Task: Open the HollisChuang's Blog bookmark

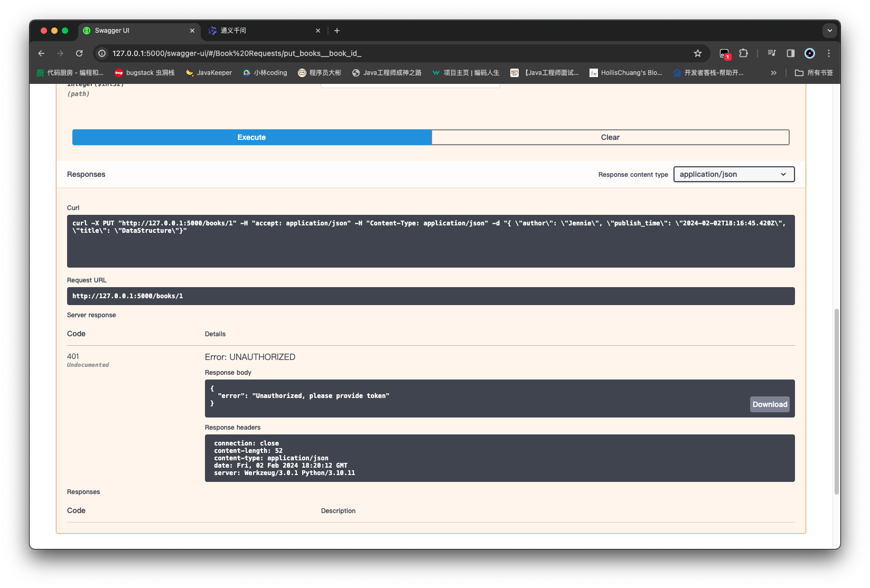Action: pyautogui.click(x=626, y=73)
